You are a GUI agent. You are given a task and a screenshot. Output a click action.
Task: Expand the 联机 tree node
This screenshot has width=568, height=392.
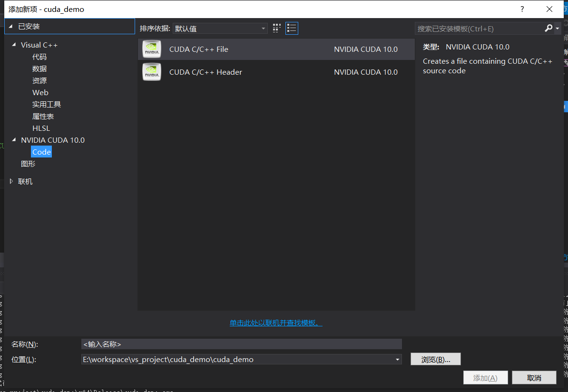[x=11, y=181]
